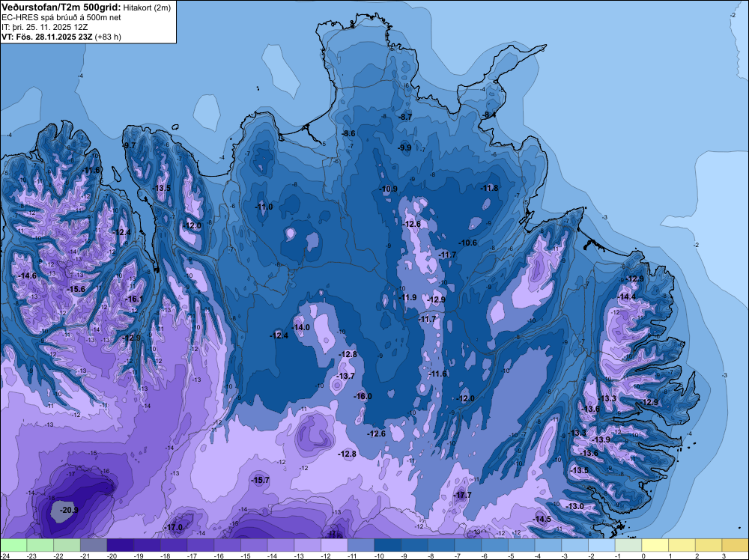Select the -9.7 temperature label
The image size is (749, 560).
tap(129, 145)
